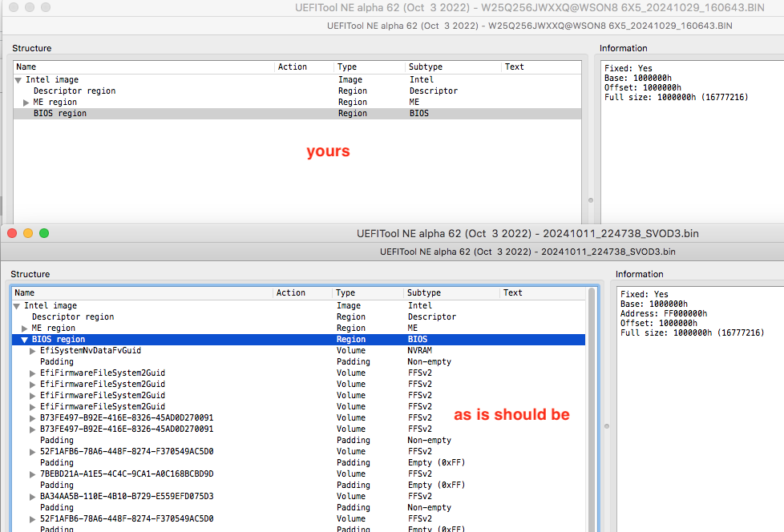Click Text column header in the W25Q256JWXXQ window
This screenshot has width=784, height=532.
541,67
